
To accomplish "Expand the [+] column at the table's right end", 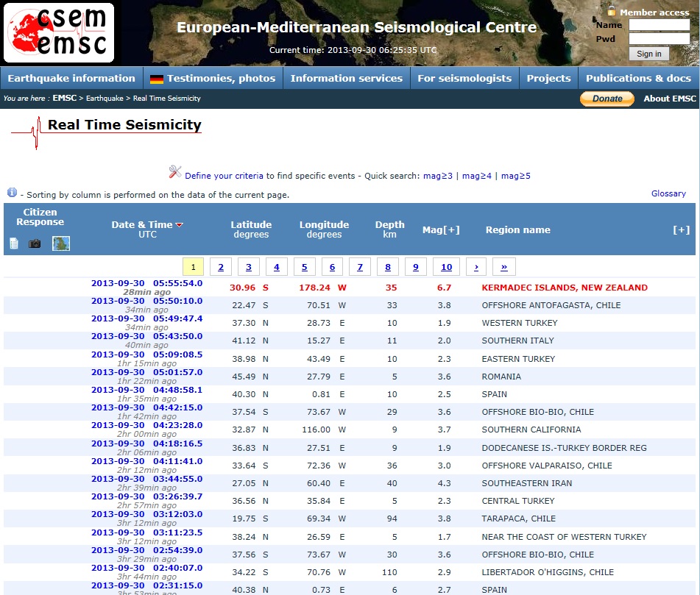I will point(682,229).
